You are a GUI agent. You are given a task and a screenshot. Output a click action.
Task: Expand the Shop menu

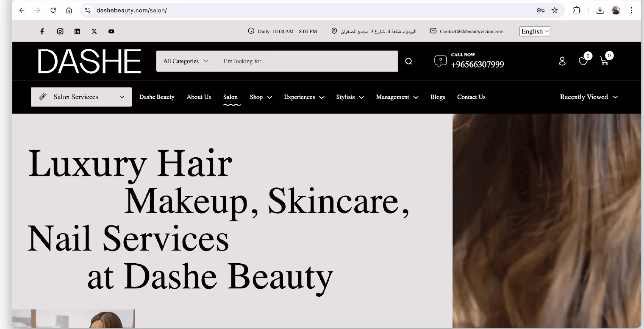pyautogui.click(x=261, y=97)
